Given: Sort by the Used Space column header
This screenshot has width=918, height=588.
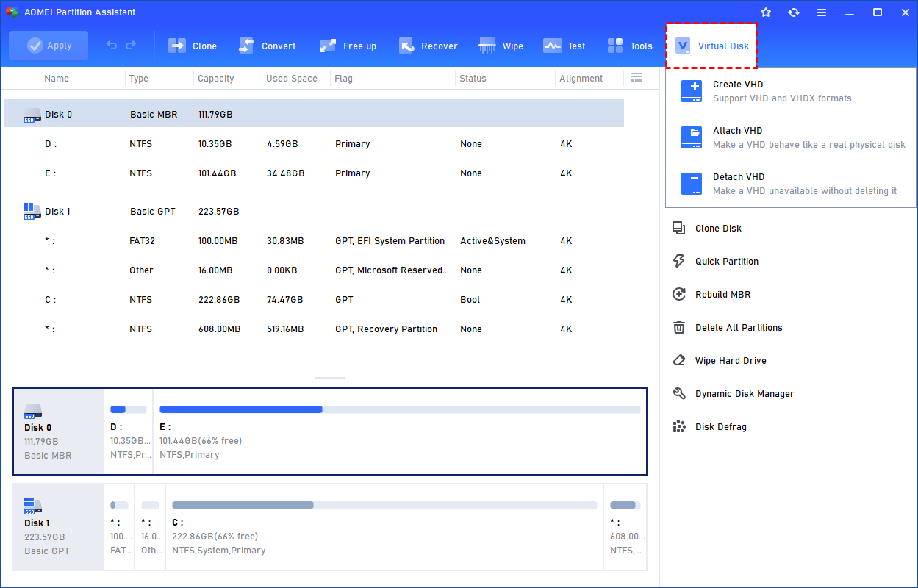Looking at the screenshot, I should click(292, 79).
